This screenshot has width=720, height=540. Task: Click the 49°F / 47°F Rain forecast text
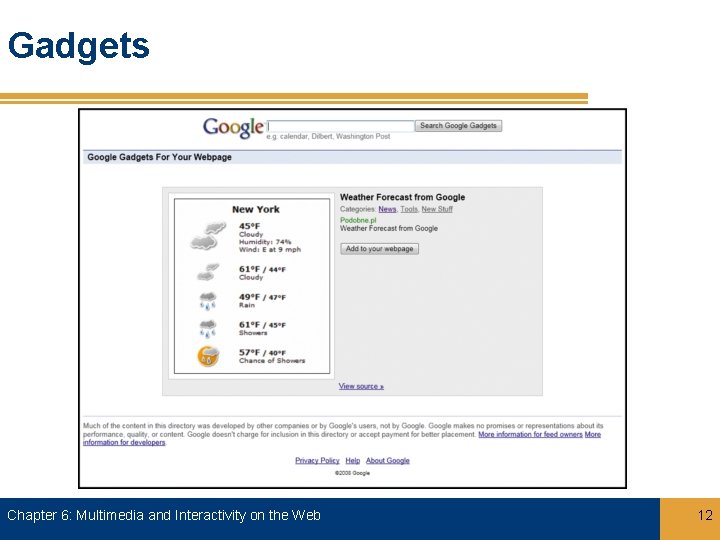coord(262,300)
